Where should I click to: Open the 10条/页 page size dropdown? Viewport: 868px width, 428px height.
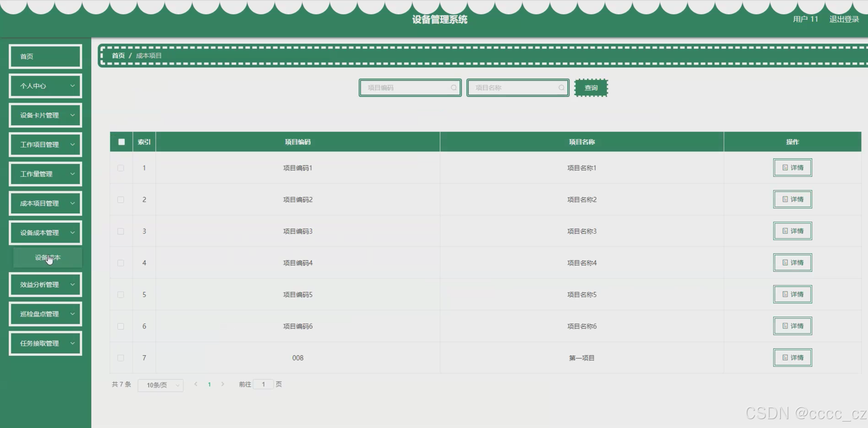click(161, 385)
